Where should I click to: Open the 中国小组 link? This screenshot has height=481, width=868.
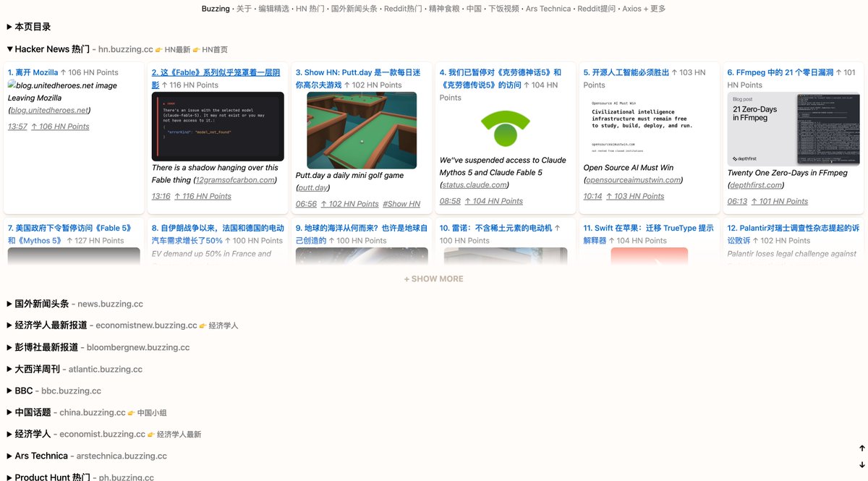pyautogui.click(x=152, y=413)
